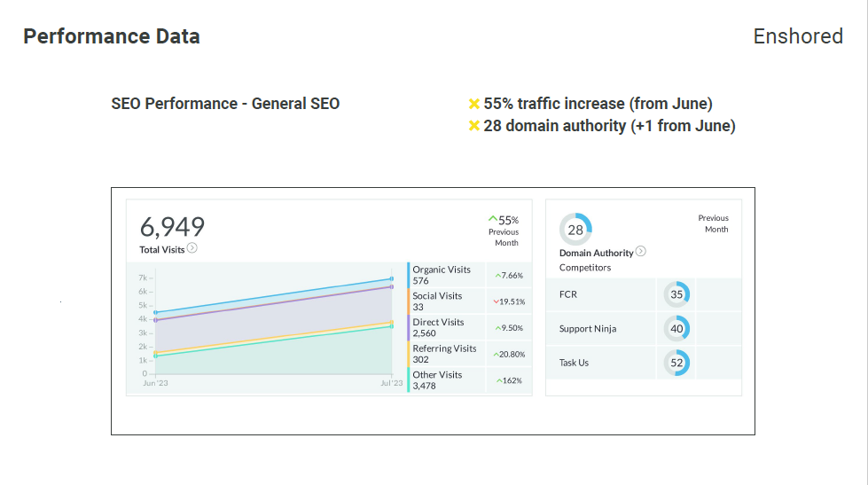Click the 20.80% referring visits change
The image size is (868, 485).
(512, 355)
